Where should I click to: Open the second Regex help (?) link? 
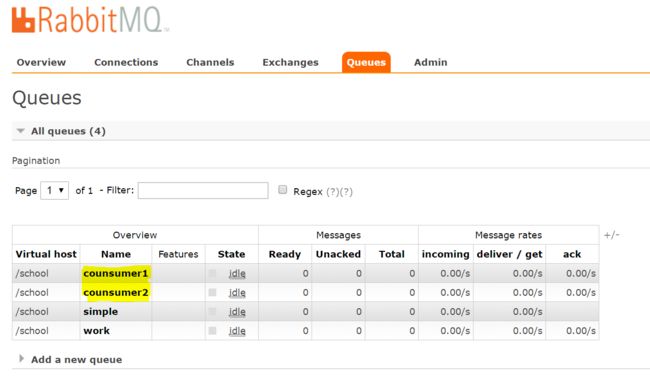coord(346,192)
